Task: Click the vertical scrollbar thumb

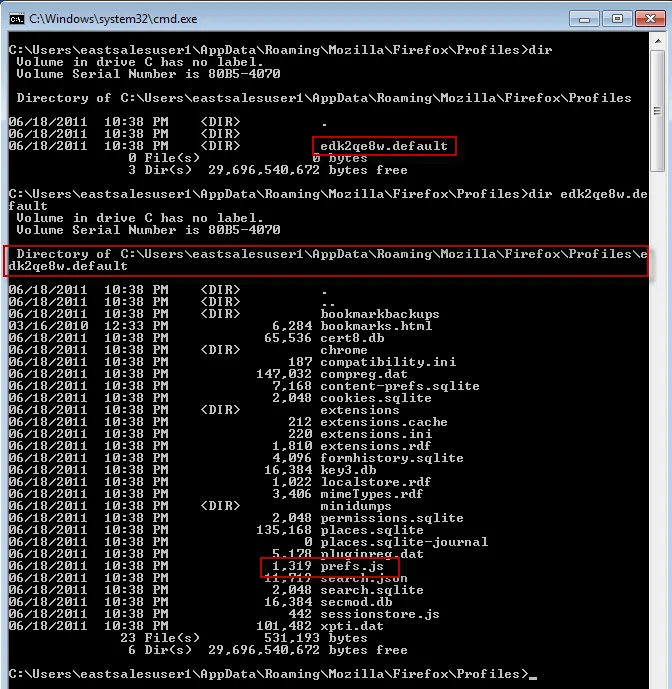Action: [658, 111]
